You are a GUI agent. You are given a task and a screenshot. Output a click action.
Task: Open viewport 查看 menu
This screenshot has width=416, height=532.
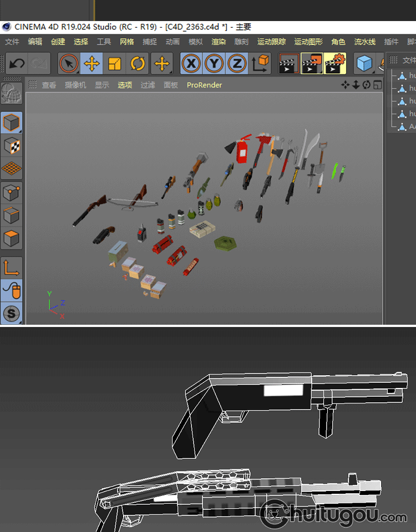click(49, 85)
